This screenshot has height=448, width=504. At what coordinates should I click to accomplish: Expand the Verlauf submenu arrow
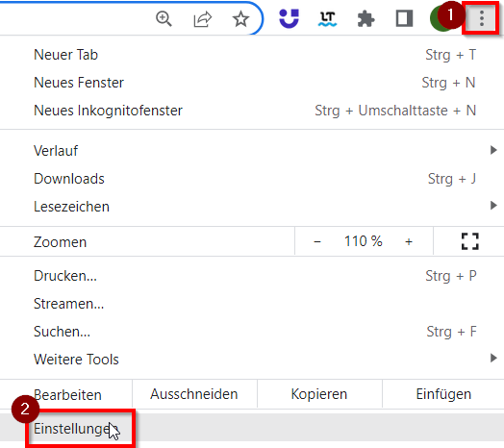(493, 150)
